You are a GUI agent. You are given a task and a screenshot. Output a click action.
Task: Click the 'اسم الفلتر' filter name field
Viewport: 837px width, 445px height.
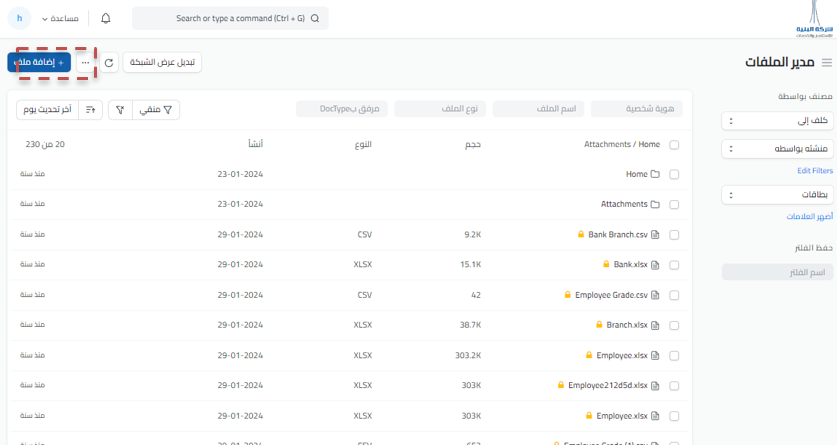[777, 272]
